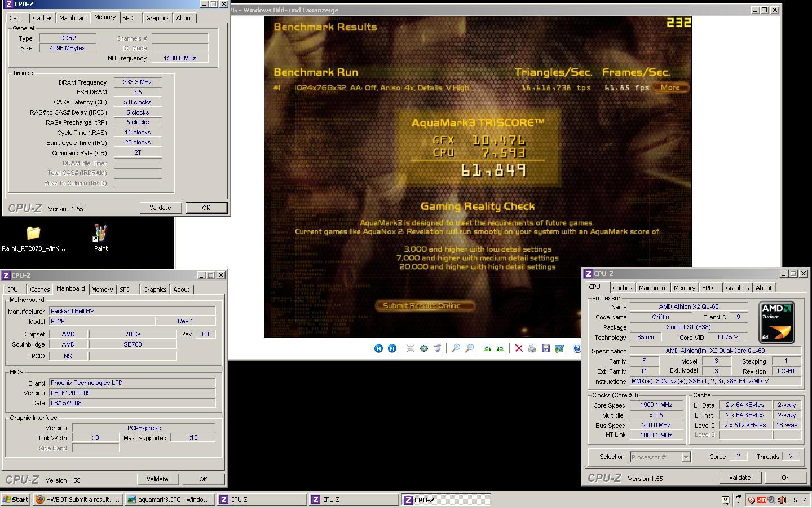Click Validate in the Memory CPU-Z window
The width and height of the screenshot is (812, 508).
160,208
